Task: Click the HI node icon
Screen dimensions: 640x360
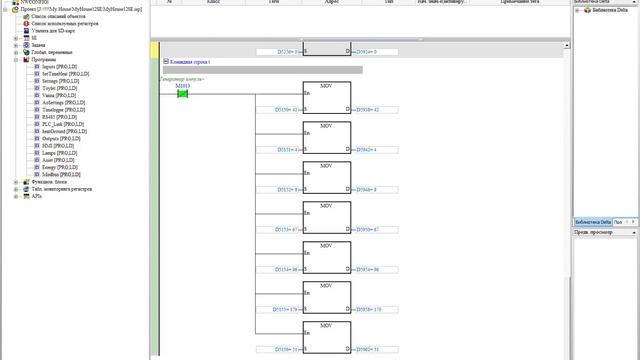Action: pos(26,38)
